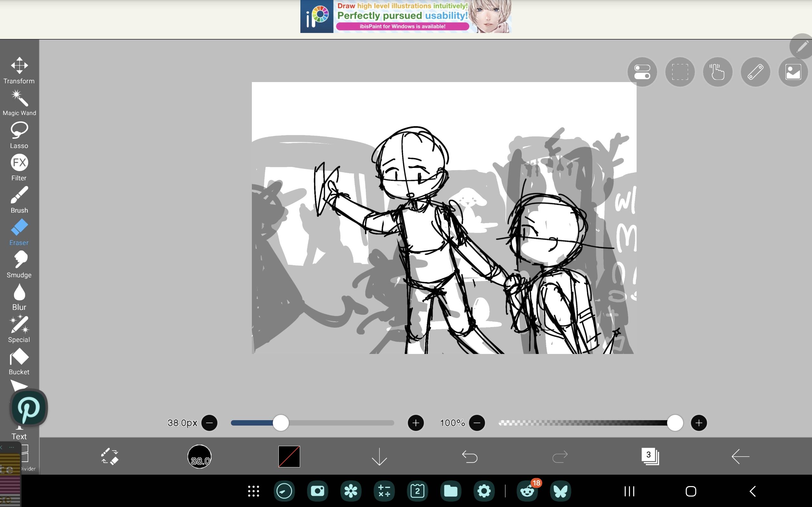Image resolution: width=812 pixels, height=507 pixels.
Task: Select the Blur tool
Action: pos(19,296)
